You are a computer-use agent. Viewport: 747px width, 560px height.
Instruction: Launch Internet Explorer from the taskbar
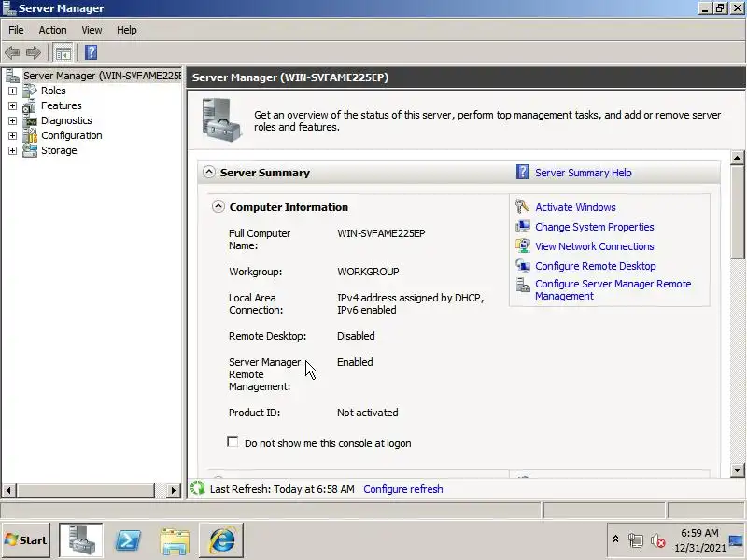coord(221,540)
